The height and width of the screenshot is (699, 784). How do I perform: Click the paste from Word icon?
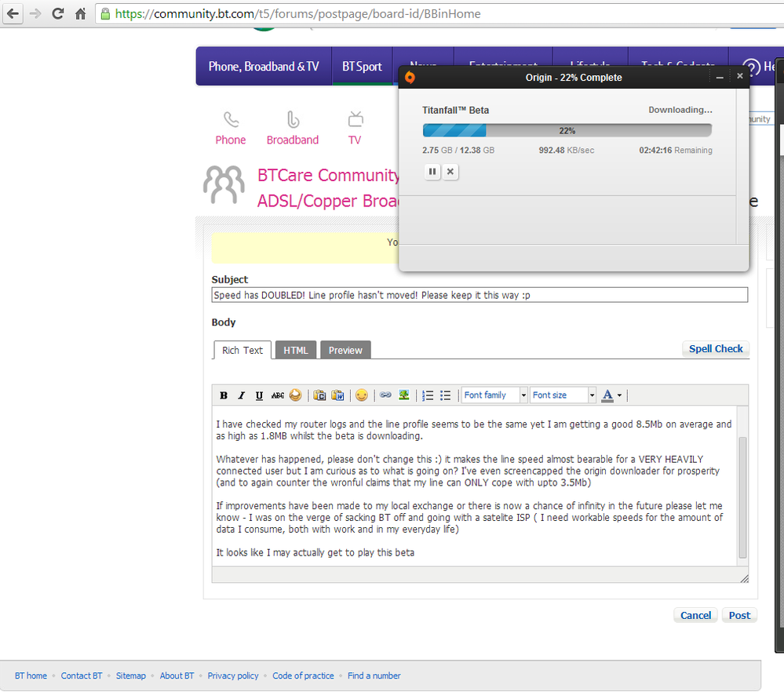(x=337, y=395)
